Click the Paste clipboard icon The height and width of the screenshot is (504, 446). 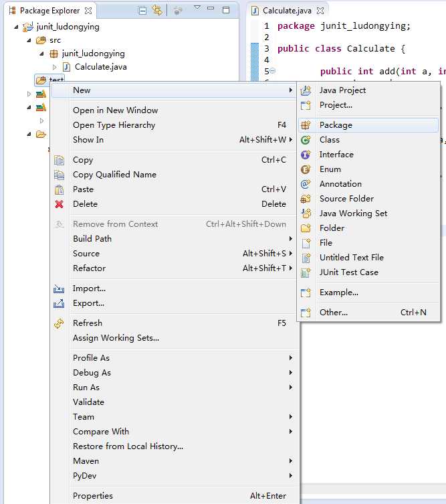(59, 189)
